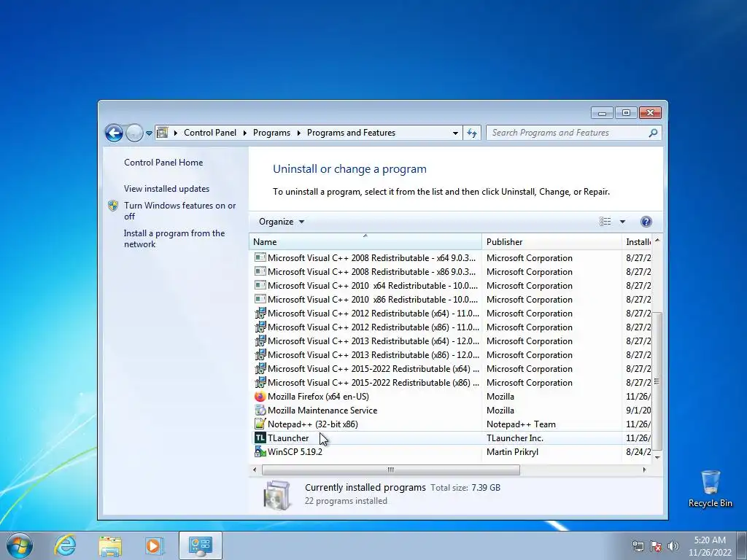The height and width of the screenshot is (560, 747).
Task: Click the Mozilla Firefox icon
Action: pos(260,396)
